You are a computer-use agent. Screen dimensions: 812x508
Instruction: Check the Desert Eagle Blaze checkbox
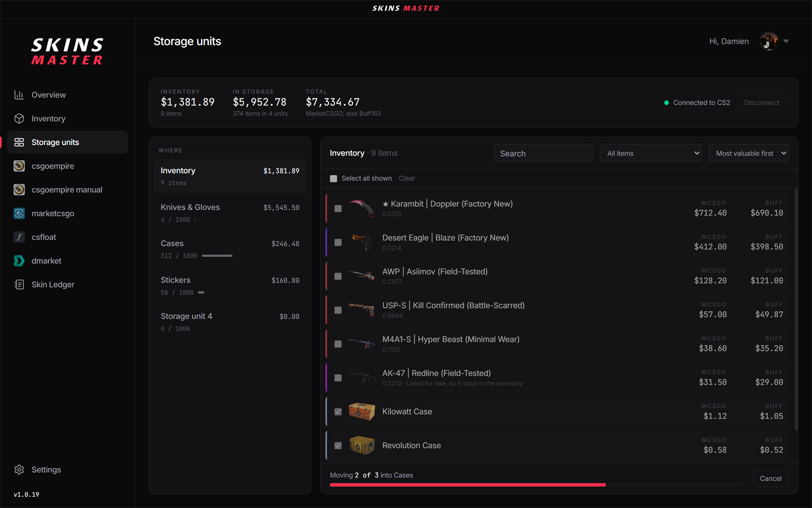click(338, 242)
